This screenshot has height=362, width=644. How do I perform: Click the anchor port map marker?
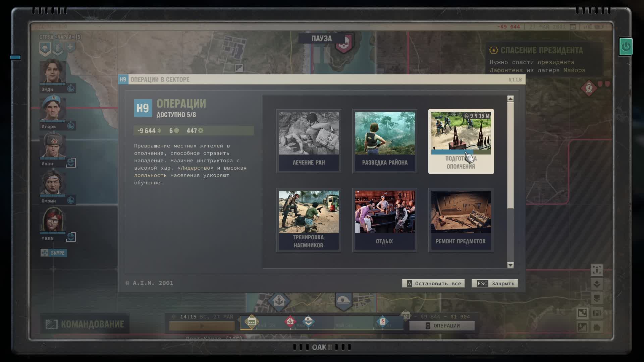tap(279, 301)
